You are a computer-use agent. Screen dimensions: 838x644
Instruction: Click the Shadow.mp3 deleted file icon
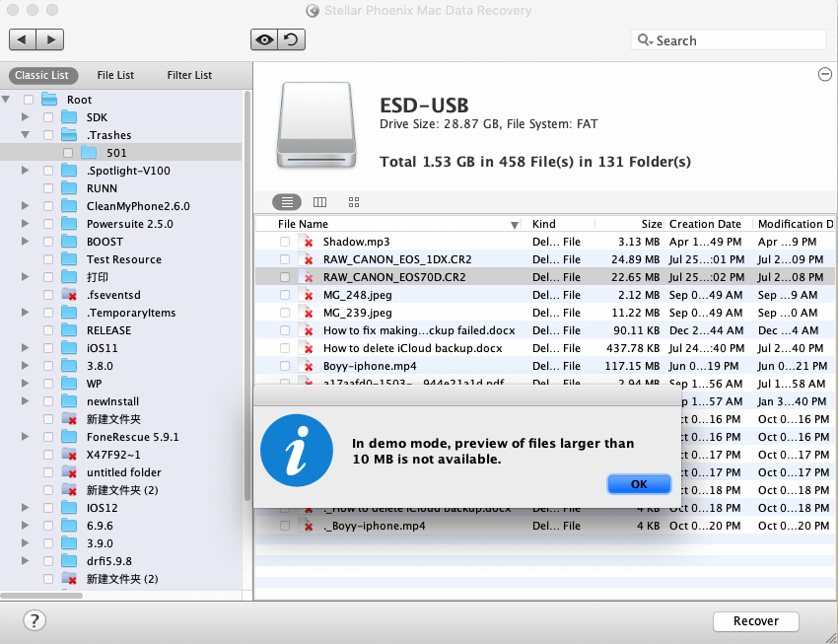306,242
